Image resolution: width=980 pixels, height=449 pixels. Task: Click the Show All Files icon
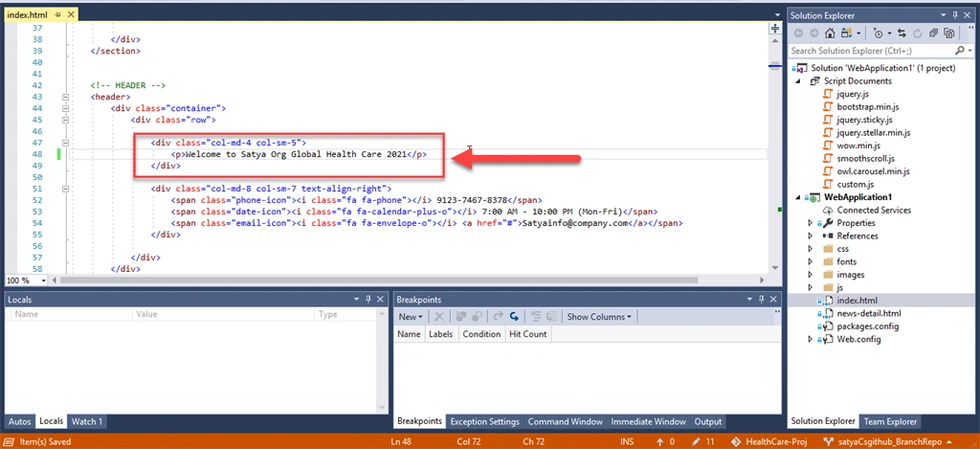950,34
